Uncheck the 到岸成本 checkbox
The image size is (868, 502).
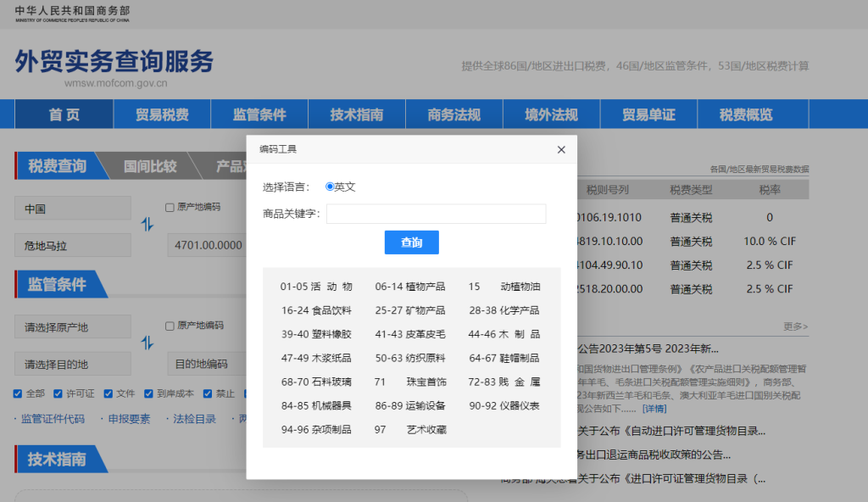[x=148, y=393]
